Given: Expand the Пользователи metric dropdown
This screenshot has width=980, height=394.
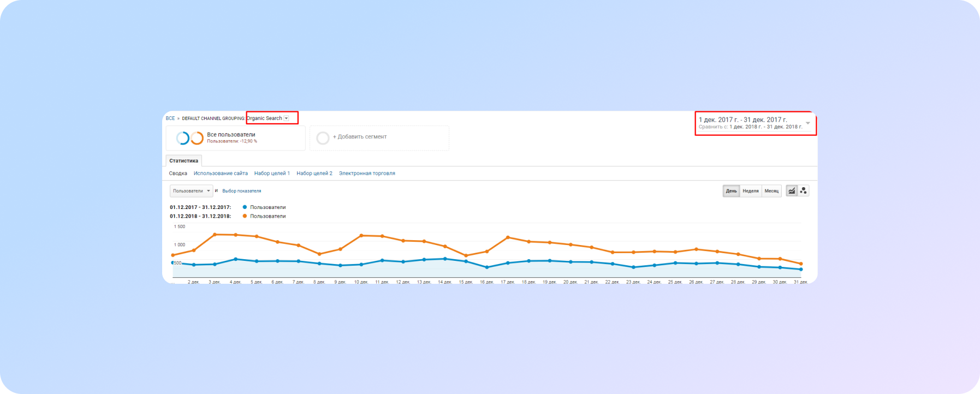Looking at the screenshot, I should pyautogui.click(x=191, y=191).
